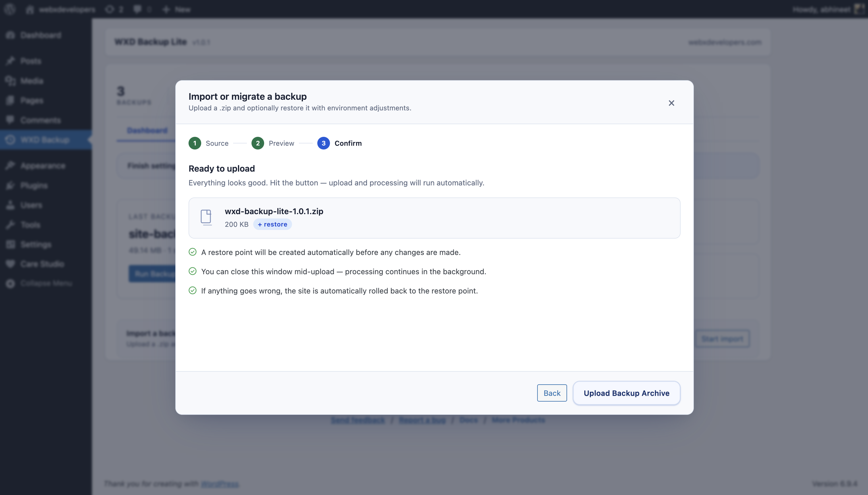Viewport: 868px width, 495px height.
Task: Open Appearance in the WordPress sidebar
Action: [x=45, y=166]
